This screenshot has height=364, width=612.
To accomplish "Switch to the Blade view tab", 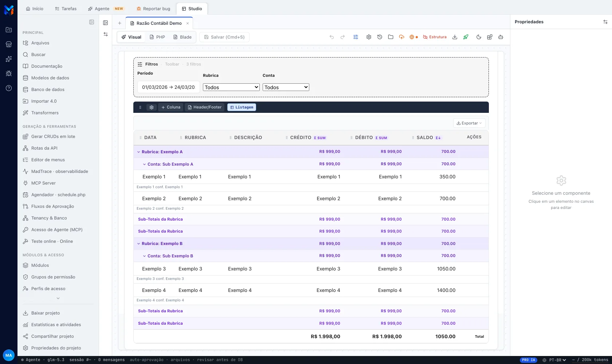I will point(182,37).
